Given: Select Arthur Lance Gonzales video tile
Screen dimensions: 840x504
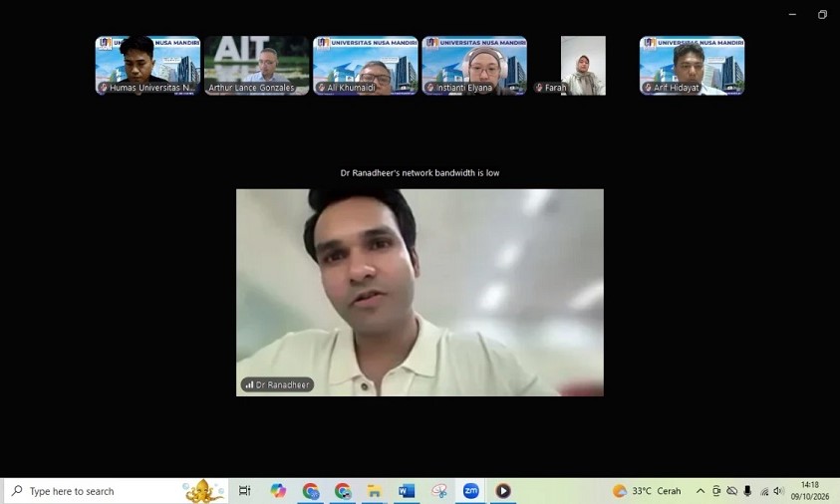Looking at the screenshot, I should pos(257,66).
